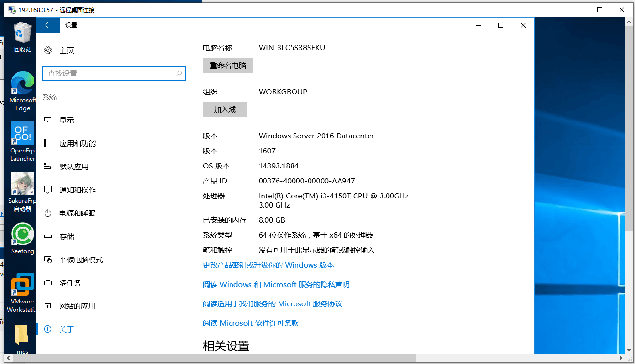The width and height of the screenshot is (635, 364).
Task: Maximize the Settings window
Action: click(501, 25)
